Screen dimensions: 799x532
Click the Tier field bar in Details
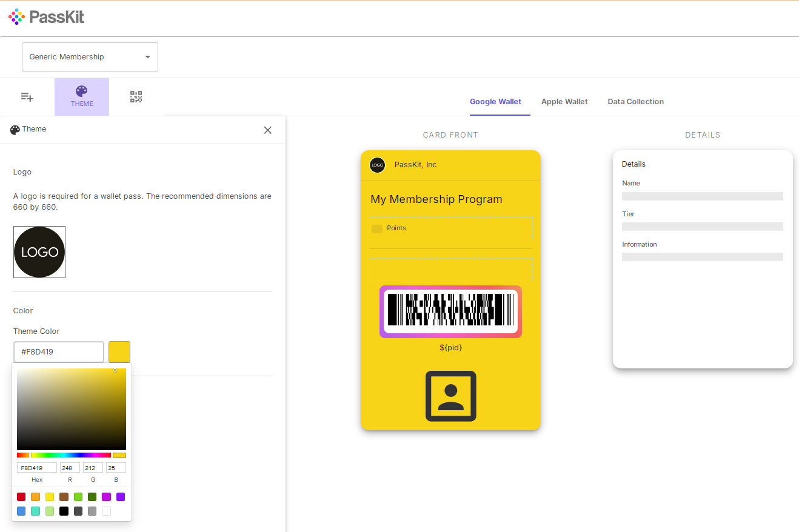tap(703, 227)
